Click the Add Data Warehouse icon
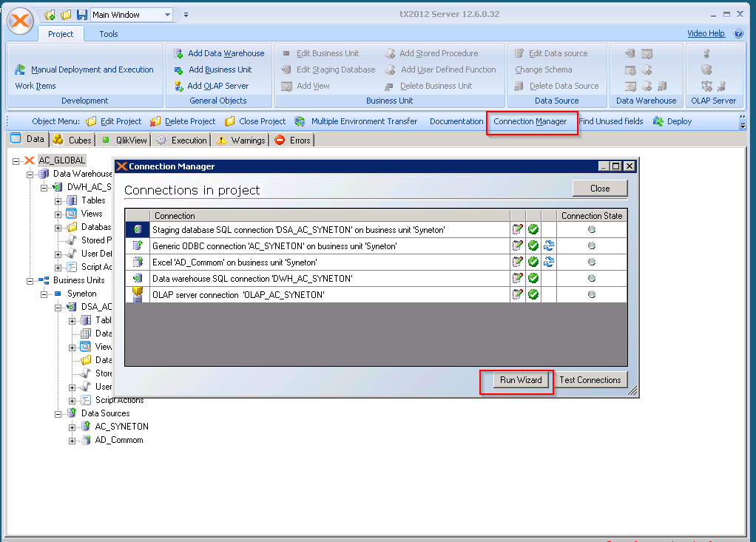 [x=178, y=53]
